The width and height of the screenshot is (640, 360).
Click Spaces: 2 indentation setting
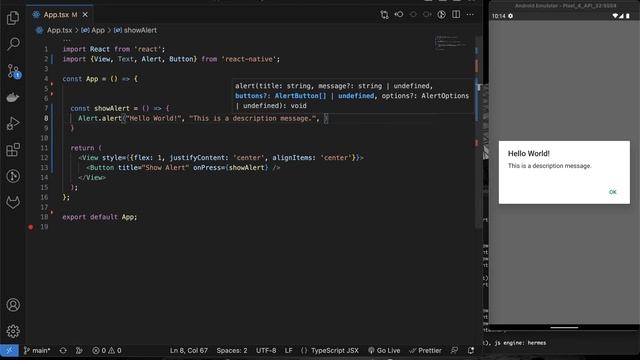(x=232, y=350)
